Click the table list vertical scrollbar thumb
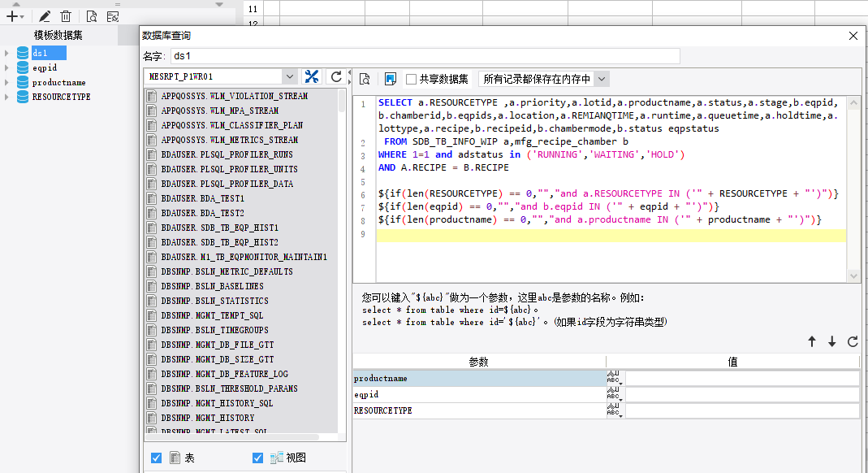 [x=342, y=102]
